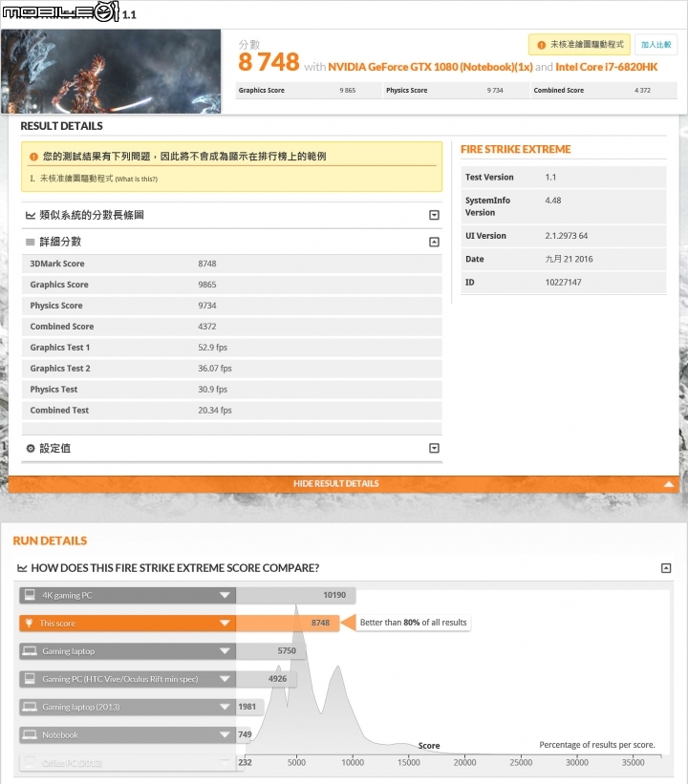The width and height of the screenshot is (688, 784).
Task: Click the ID value 10227147
Action: click(563, 283)
